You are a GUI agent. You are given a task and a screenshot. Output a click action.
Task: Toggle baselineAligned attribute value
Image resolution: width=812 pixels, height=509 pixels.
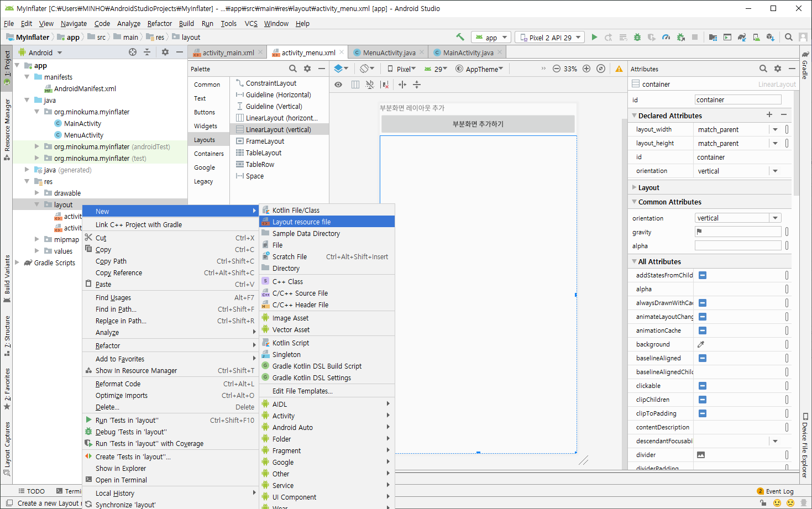coord(703,358)
